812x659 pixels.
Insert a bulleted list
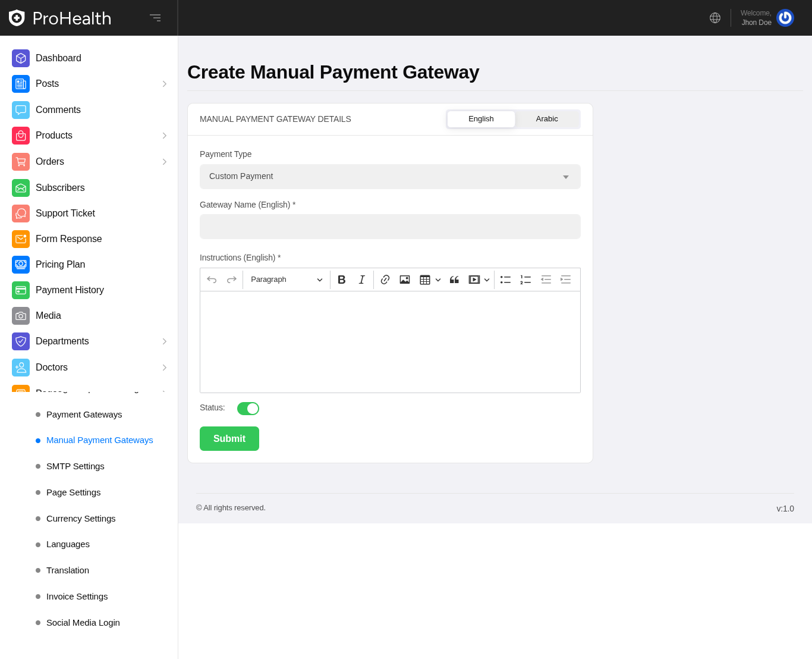(x=505, y=280)
